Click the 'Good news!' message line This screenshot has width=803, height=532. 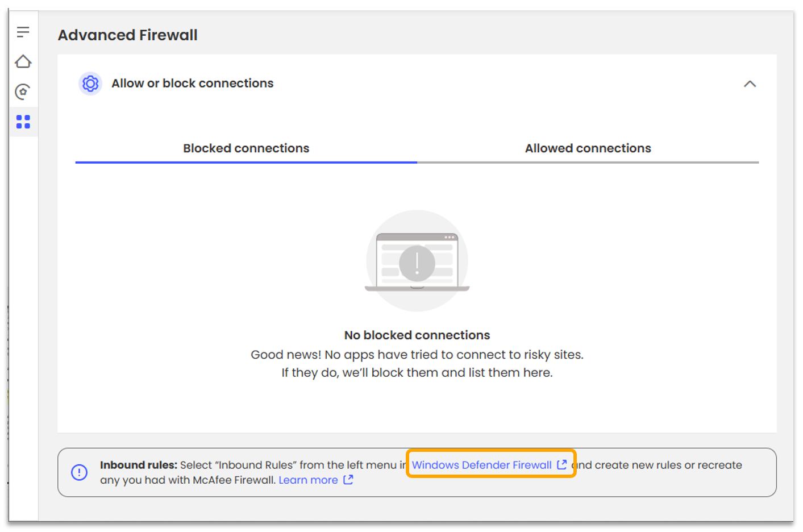(417, 355)
